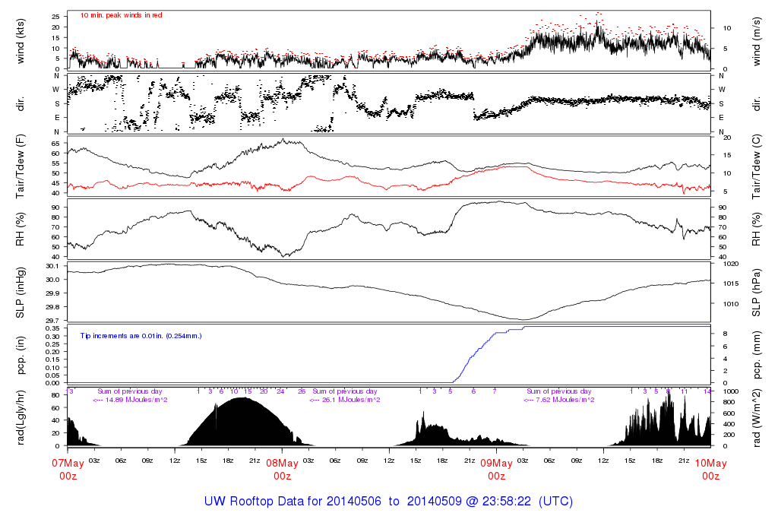Select the '08May 00z' date label
The width and height of the screenshot is (778, 532).
coord(283,470)
